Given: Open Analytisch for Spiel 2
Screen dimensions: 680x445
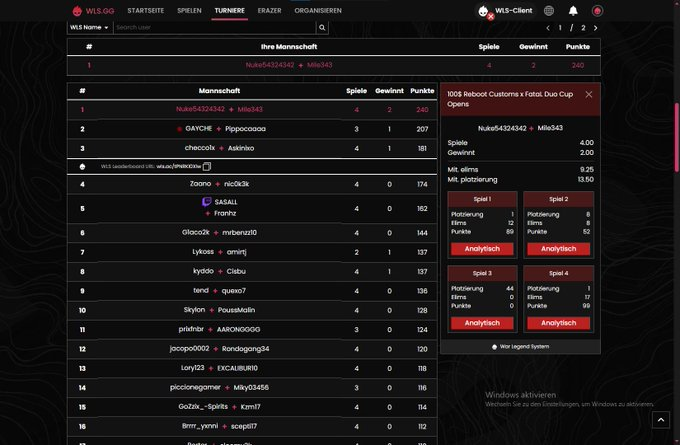Looking at the screenshot, I should point(559,249).
